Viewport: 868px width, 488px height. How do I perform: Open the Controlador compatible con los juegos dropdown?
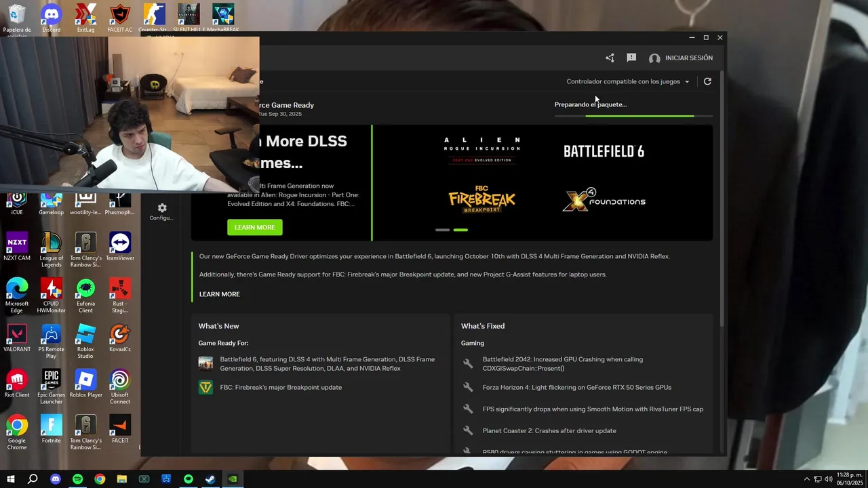[x=628, y=81]
